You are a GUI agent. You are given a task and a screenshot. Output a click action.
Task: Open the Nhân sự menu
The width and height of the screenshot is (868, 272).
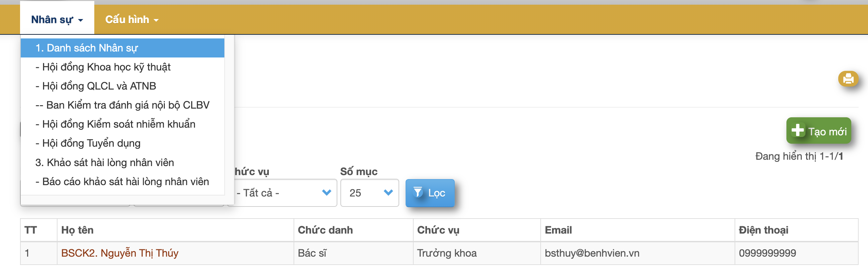[x=57, y=19]
